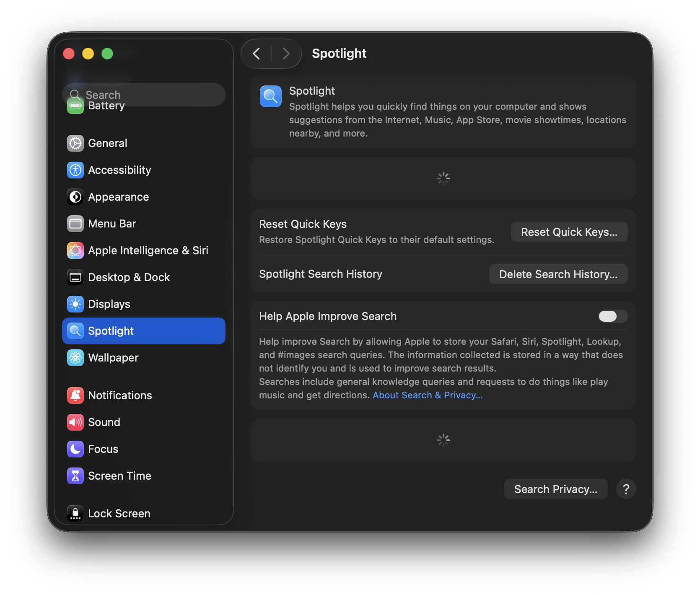Click "Restore Spotlight Quick Keys" description text

point(376,240)
